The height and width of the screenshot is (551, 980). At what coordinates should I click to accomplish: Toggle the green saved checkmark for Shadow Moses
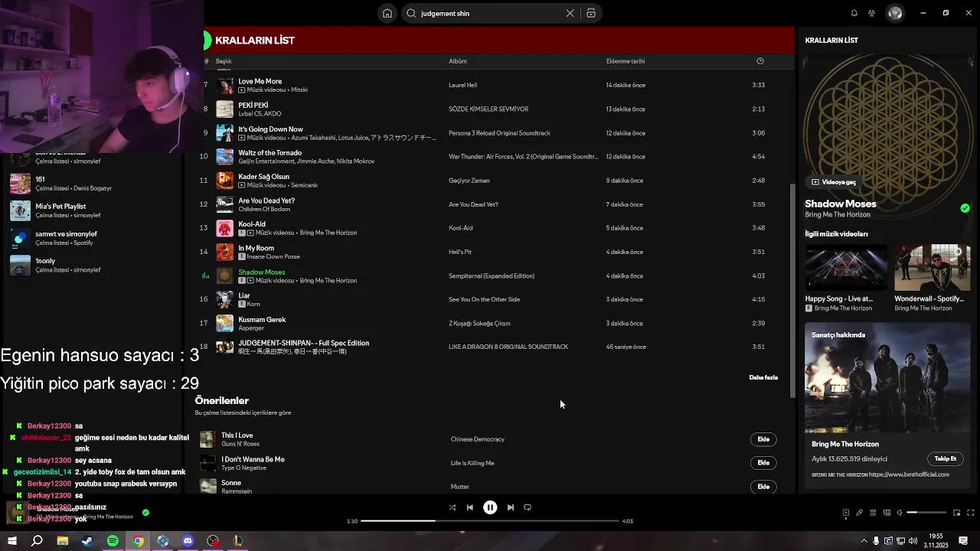(965, 208)
